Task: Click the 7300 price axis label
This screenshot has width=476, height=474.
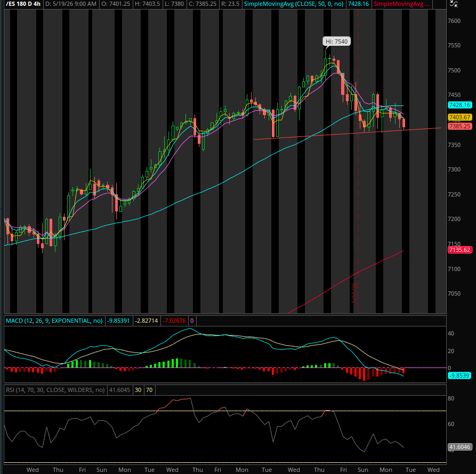Action: click(454, 169)
